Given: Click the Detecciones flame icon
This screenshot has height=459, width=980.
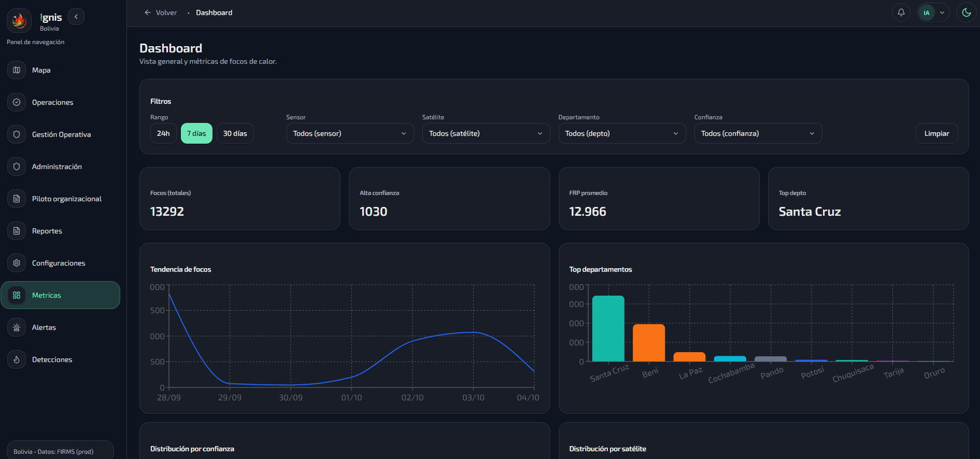Looking at the screenshot, I should click(x=17, y=359).
